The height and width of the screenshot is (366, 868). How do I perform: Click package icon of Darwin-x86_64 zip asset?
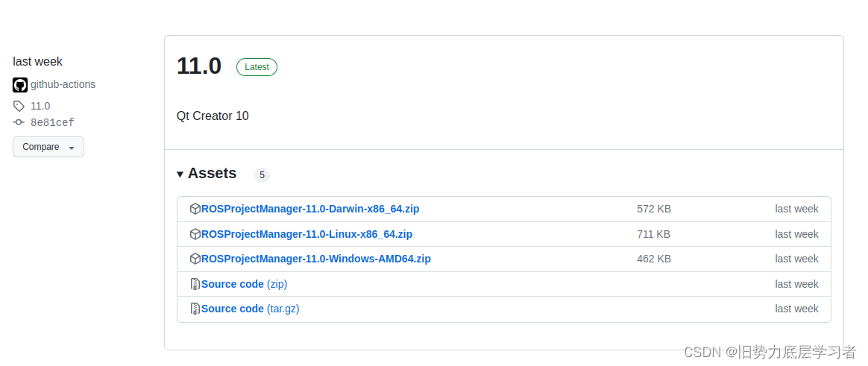coord(195,209)
